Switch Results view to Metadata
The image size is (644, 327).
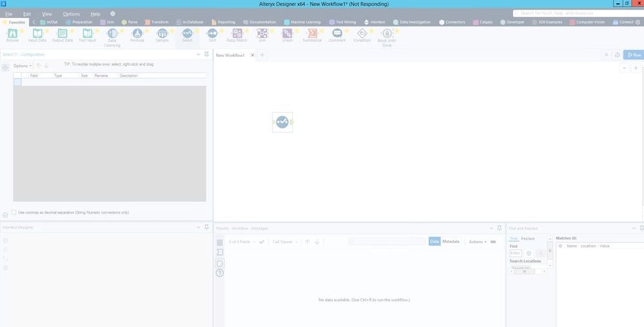coord(451,242)
